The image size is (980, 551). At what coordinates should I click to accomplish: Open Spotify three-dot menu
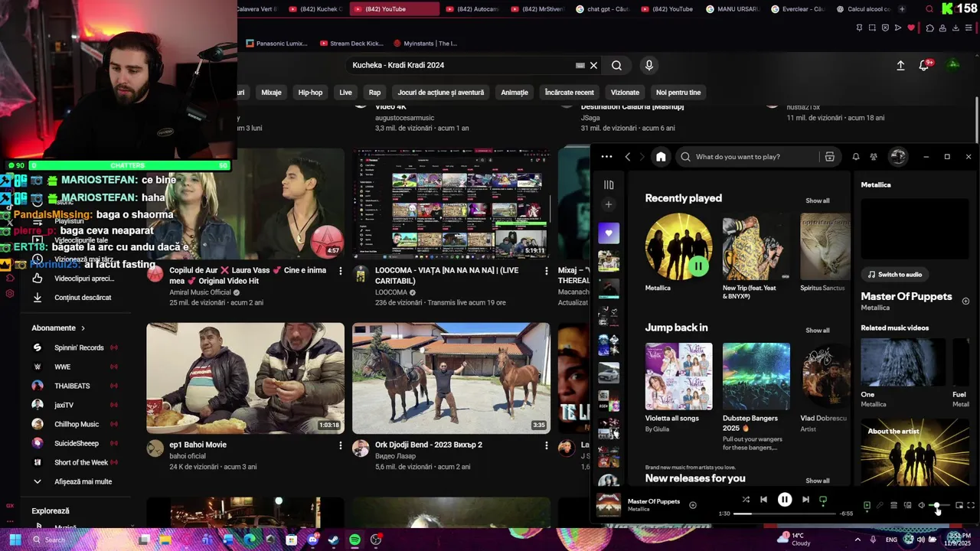pyautogui.click(x=606, y=157)
